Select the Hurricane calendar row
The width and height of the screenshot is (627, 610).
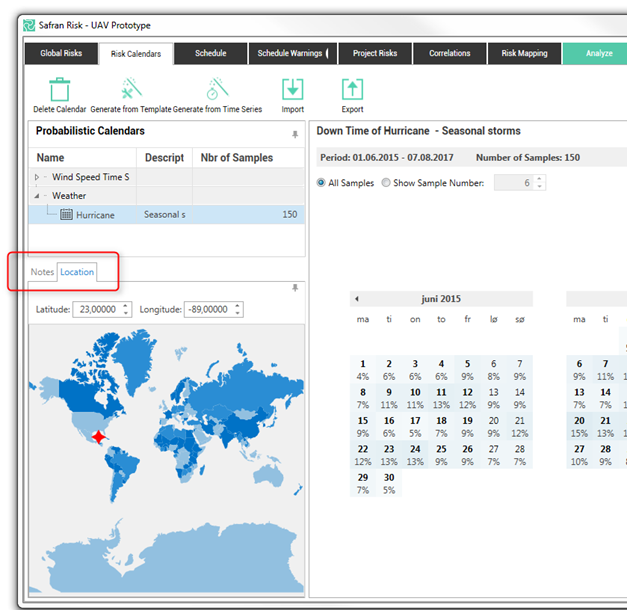point(166,215)
